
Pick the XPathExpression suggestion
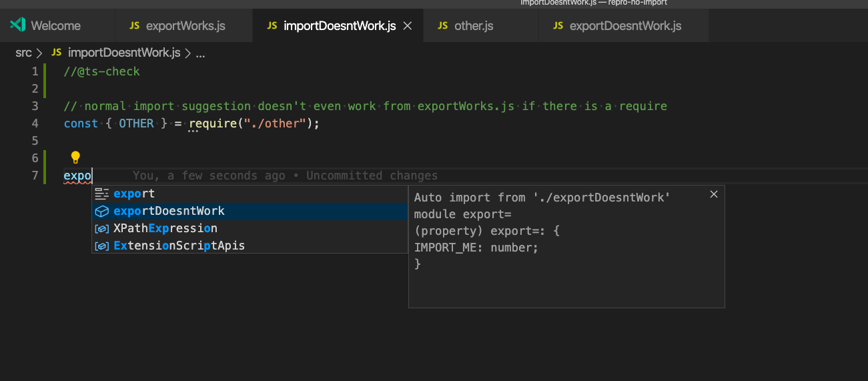(250, 228)
